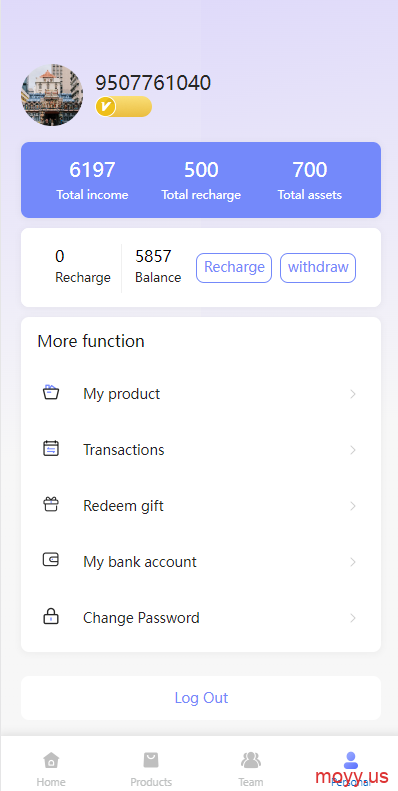Click the My product basket icon
Screen dimensions: 398x791
click(x=51, y=392)
